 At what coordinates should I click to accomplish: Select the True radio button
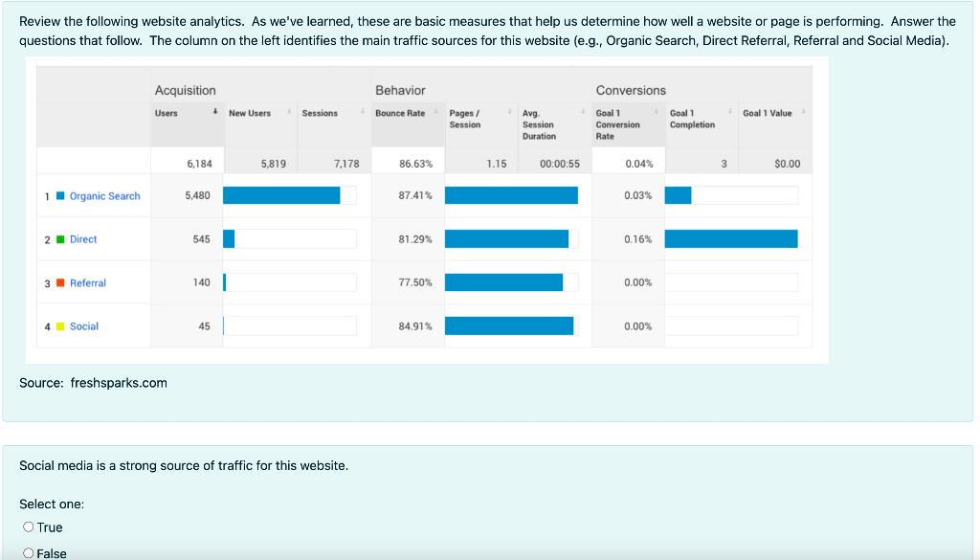point(29,526)
